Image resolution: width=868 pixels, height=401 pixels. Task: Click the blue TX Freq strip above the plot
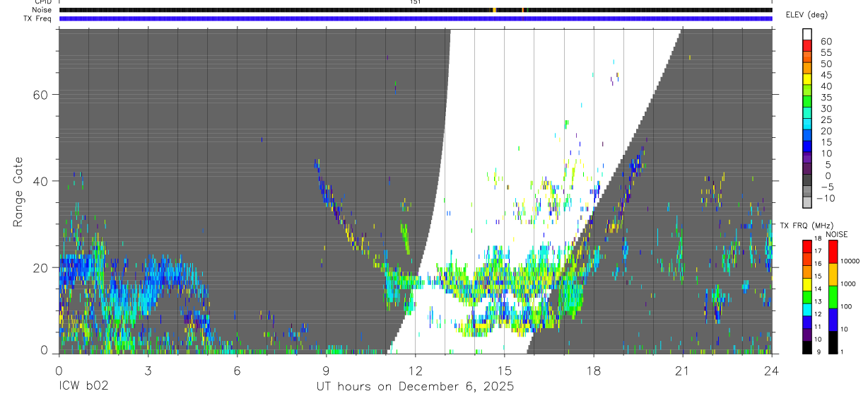[x=416, y=18]
